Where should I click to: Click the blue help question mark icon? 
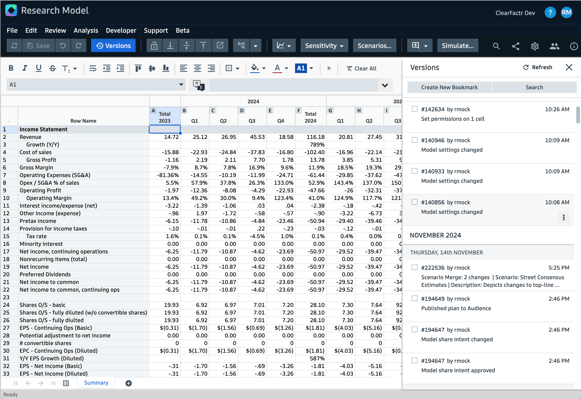[550, 13]
